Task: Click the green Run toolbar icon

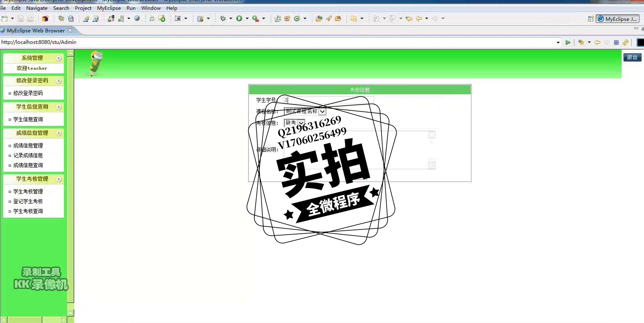Action: (239, 18)
